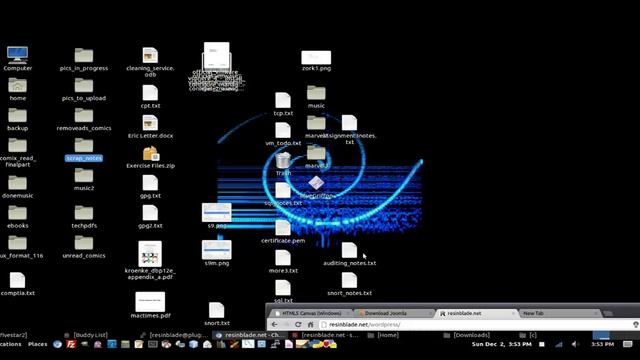Open the Trash icon on the desktop
Screen dimensions: 640x360
[x=283, y=160]
